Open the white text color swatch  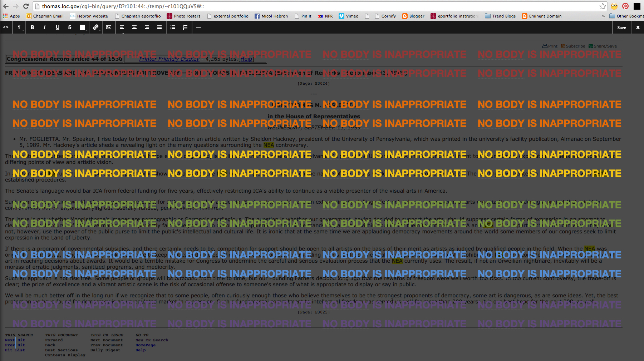click(x=82, y=27)
